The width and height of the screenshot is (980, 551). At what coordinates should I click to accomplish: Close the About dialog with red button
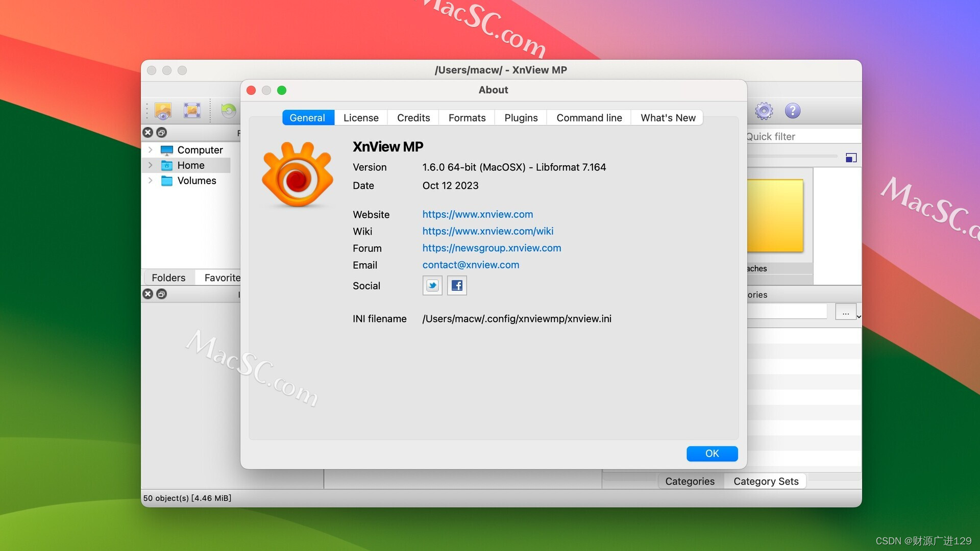[251, 90]
